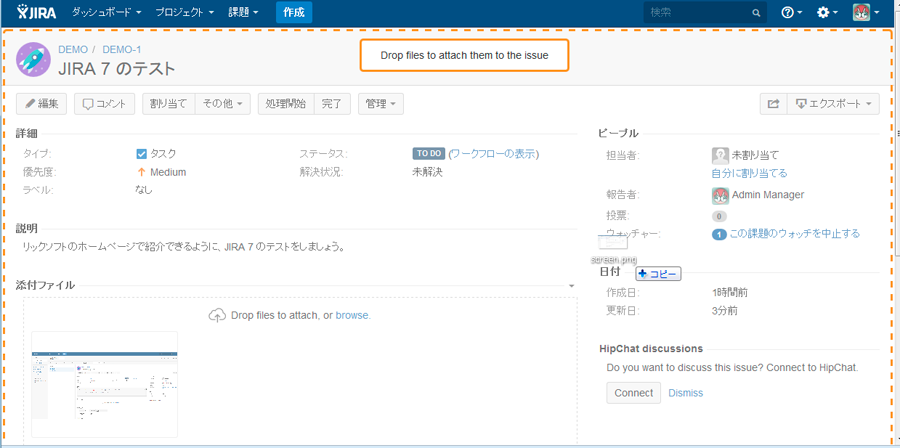
Task: Click the 割り当て assign button
Action: 169,104
